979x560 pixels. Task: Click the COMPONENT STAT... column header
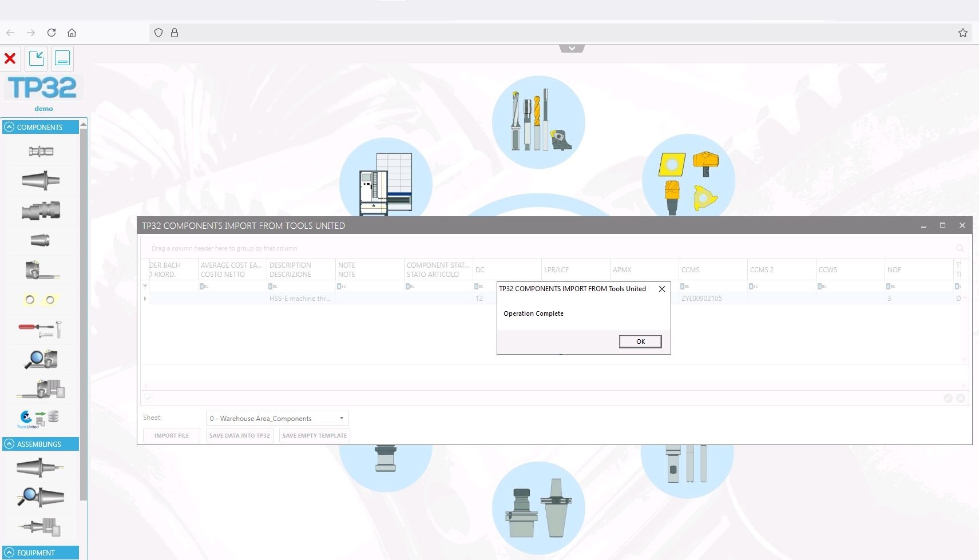(x=438, y=269)
